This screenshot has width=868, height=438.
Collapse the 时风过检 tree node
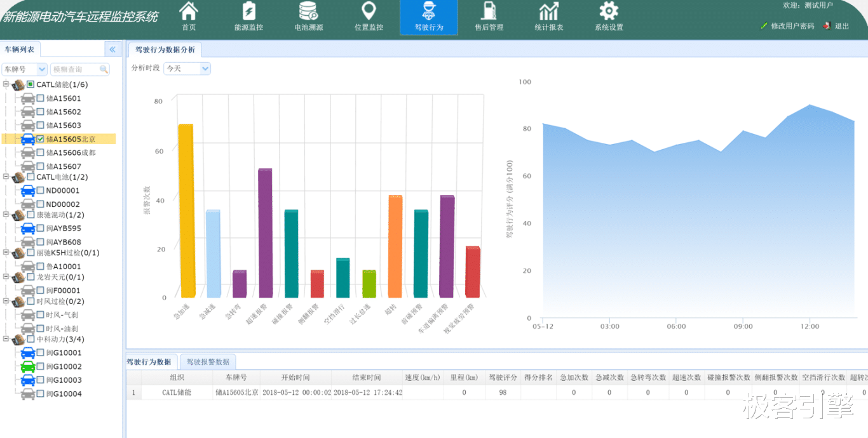[x=6, y=302]
